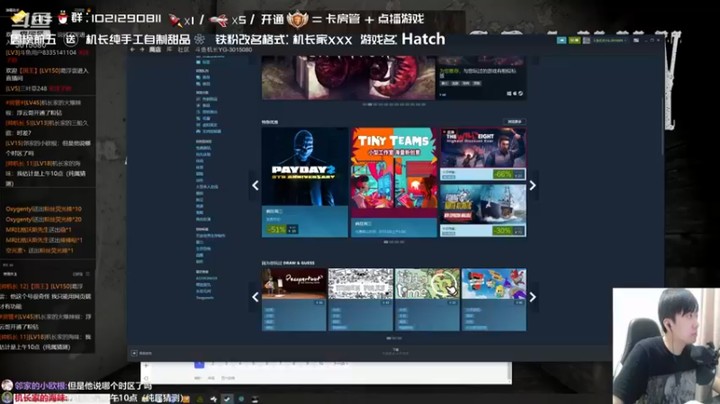This screenshot has width=720, height=404.
Task: Show previous Draw & Guess recommendations with left arrow
Action: tap(255, 297)
